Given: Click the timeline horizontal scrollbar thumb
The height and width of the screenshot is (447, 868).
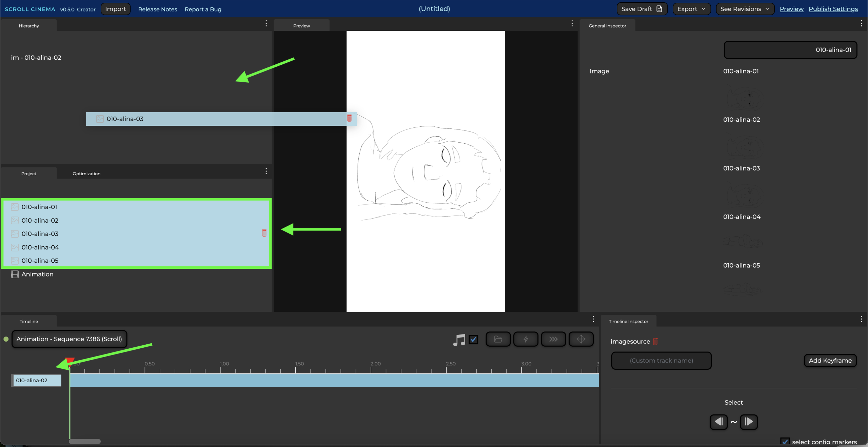Looking at the screenshot, I should [x=85, y=441].
